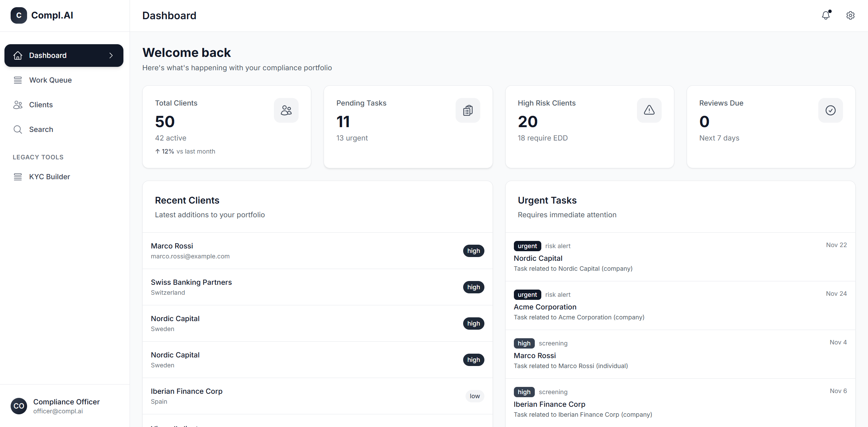Expand the Dashboard chevron arrow
Screen dimensions: 868x427
111,56
